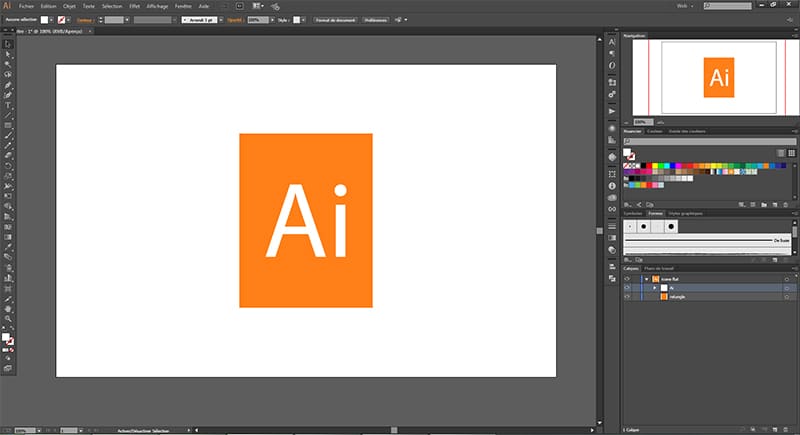The image size is (800, 435).
Task: Open the Affichage menu
Action: 157,6
